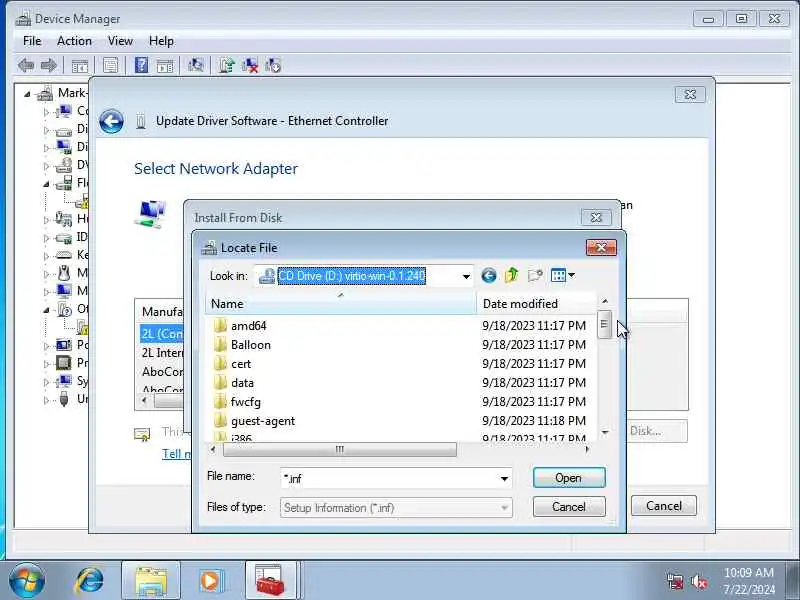Screen dimensions: 800x600
Task: Click the Uninstall device toolbar icon
Action: [250, 65]
